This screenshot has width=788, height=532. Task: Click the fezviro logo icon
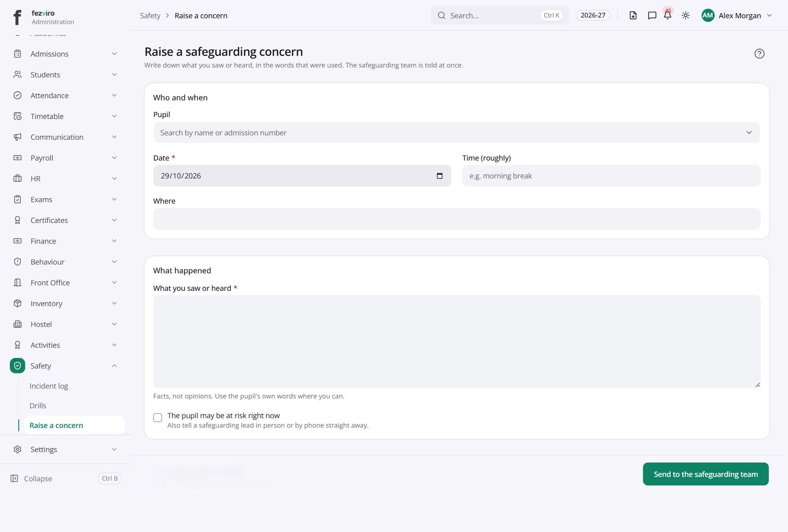tap(17, 17)
